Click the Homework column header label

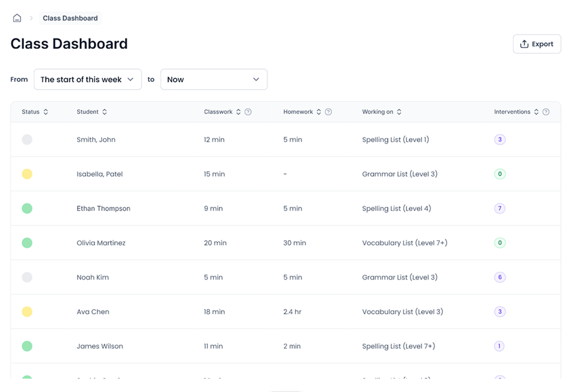pos(298,112)
